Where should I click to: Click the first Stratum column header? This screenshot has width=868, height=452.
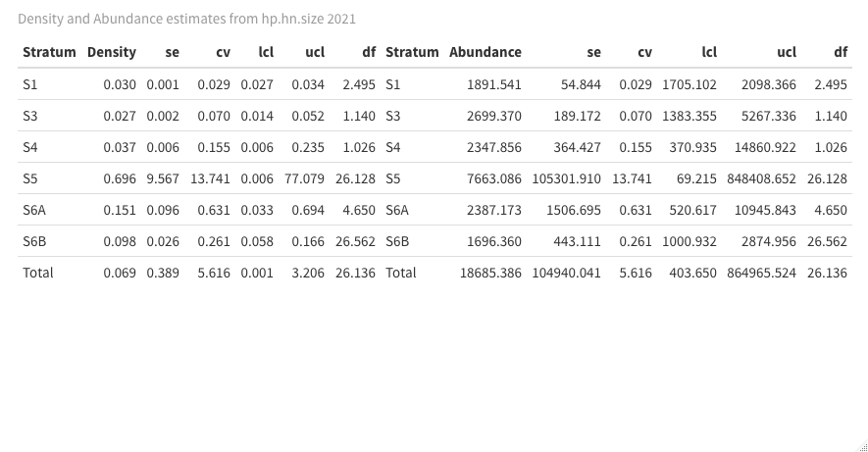[x=49, y=52]
